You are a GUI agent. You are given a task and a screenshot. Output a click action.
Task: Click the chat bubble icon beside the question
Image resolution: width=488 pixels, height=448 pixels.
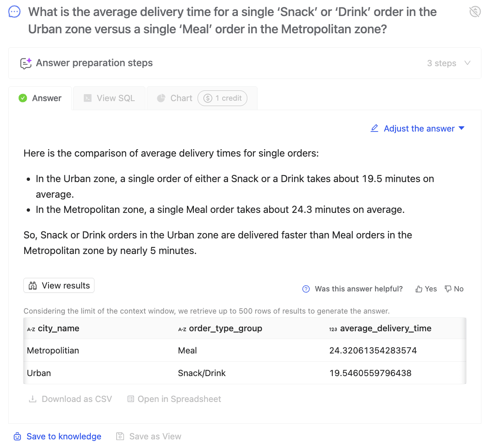14,12
